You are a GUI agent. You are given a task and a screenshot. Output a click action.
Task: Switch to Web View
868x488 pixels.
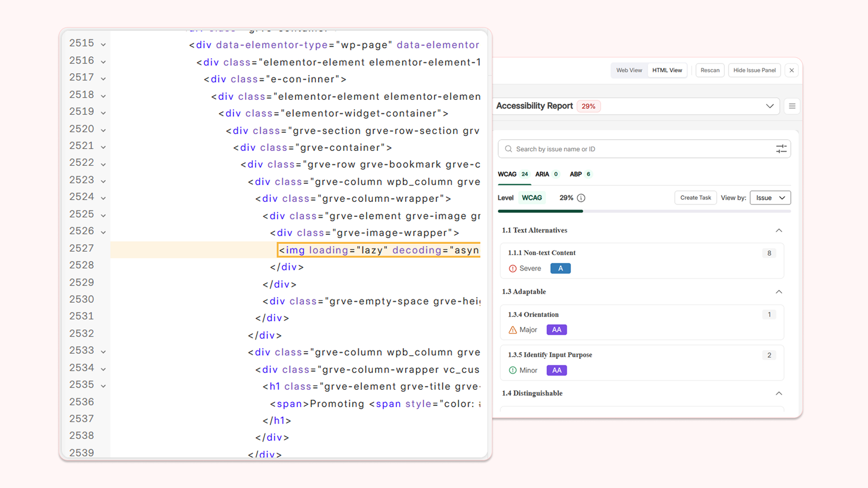click(x=629, y=70)
